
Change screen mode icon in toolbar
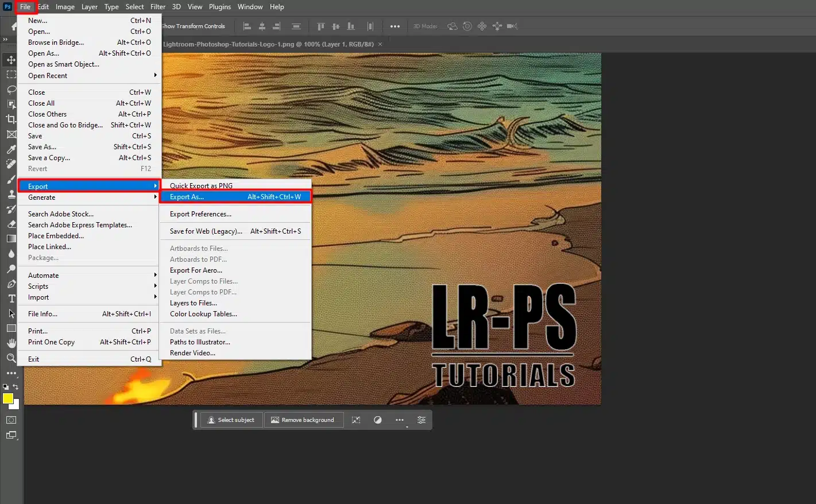pos(11,435)
